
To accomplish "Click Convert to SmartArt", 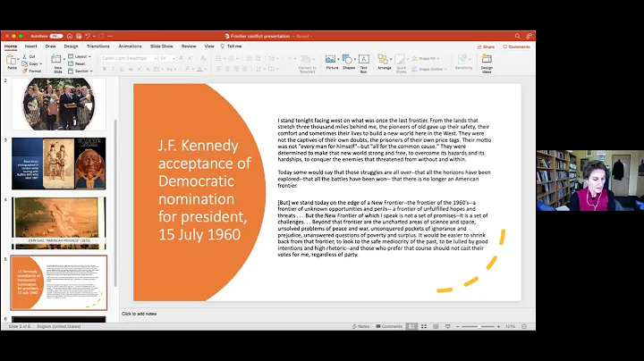I will pyautogui.click(x=307, y=63).
